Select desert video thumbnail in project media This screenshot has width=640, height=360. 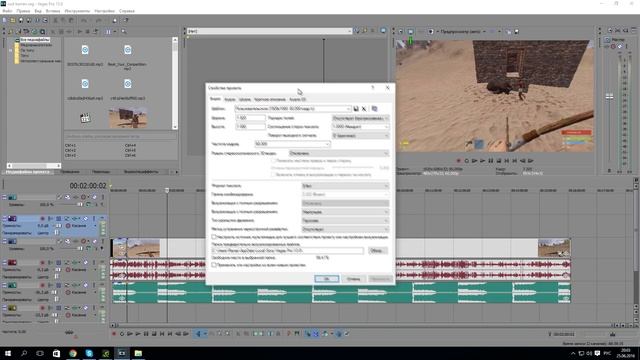(128, 118)
